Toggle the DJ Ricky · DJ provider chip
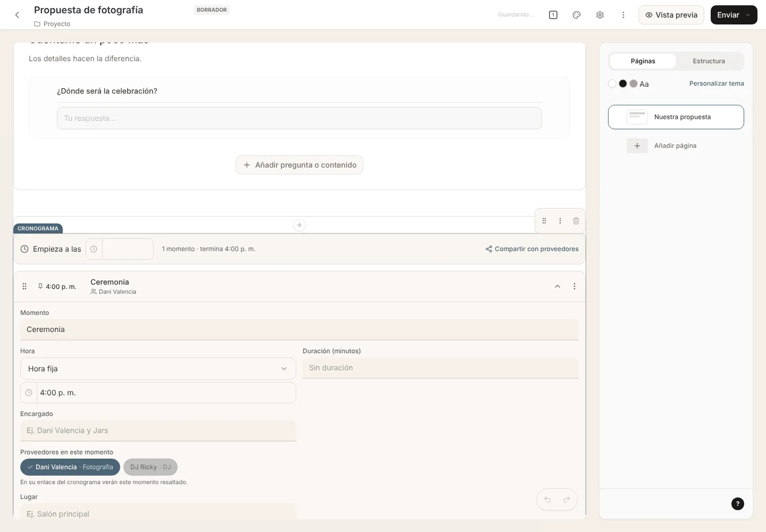 (151, 467)
